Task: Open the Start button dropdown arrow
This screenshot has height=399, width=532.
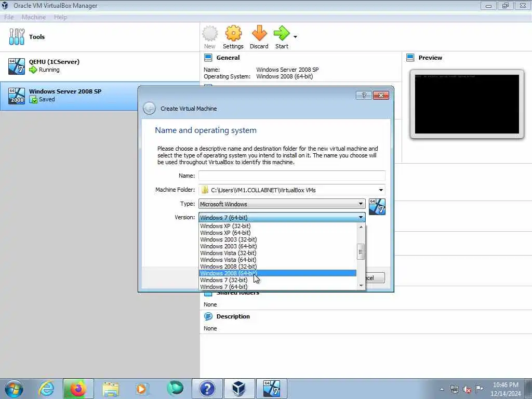Action: point(295,37)
